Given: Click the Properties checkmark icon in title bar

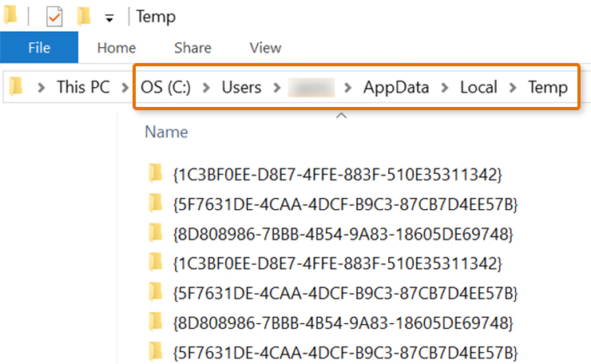Looking at the screenshot, I should tap(54, 17).
